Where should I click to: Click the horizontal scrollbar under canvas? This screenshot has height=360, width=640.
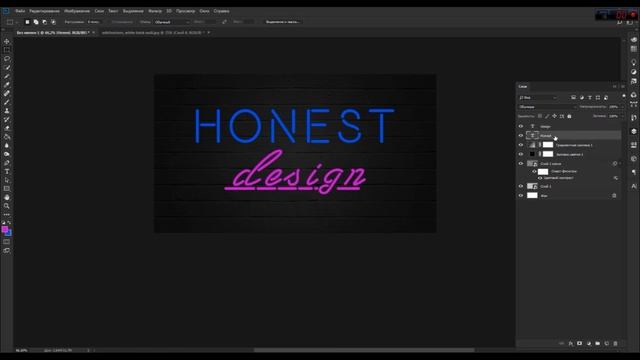pos(364,350)
